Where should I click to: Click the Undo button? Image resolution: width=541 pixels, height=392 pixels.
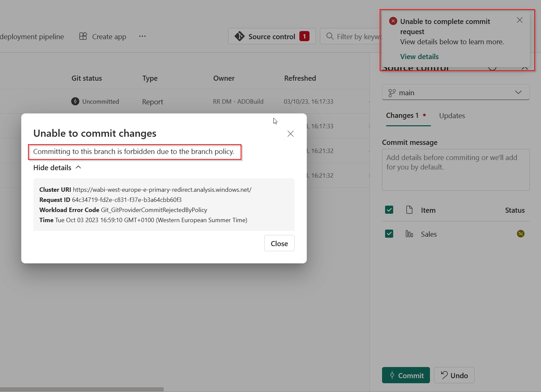[x=454, y=375]
